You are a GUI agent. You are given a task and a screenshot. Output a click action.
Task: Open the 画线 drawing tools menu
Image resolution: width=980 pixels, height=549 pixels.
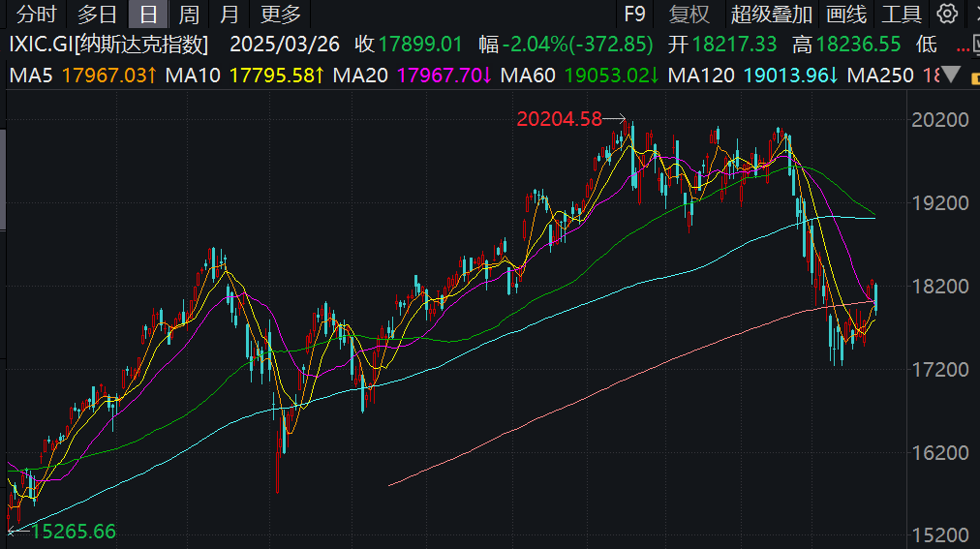846,14
